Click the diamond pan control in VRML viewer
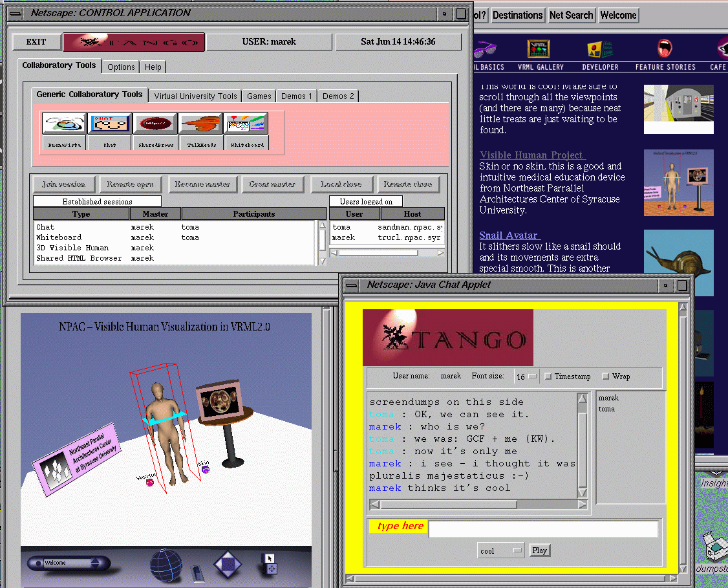The width and height of the screenshot is (728, 588). click(x=228, y=564)
